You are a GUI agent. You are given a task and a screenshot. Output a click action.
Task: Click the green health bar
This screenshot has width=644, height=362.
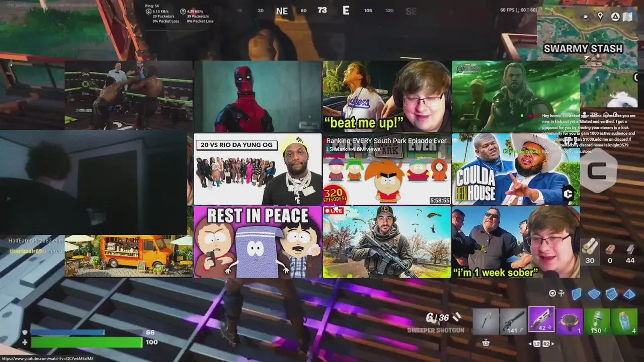click(87, 342)
